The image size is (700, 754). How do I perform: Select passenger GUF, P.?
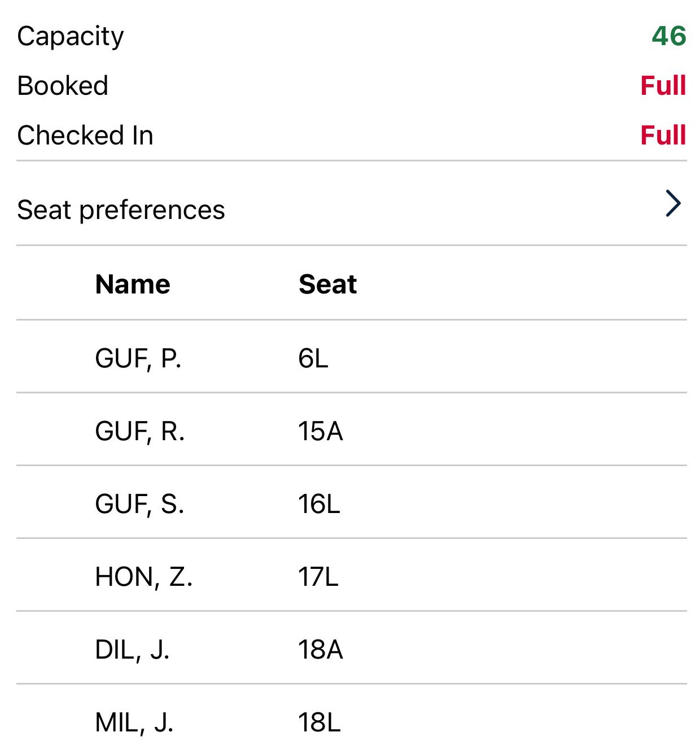coord(138,358)
